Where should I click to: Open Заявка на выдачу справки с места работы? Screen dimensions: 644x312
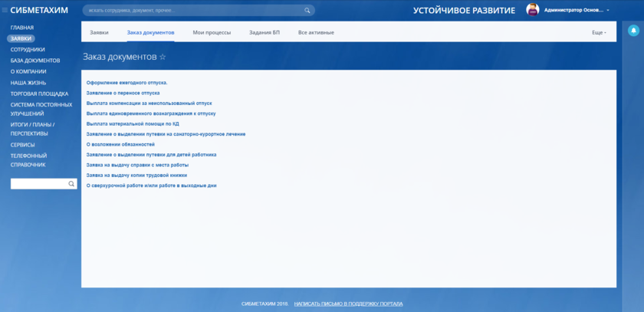point(137,165)
